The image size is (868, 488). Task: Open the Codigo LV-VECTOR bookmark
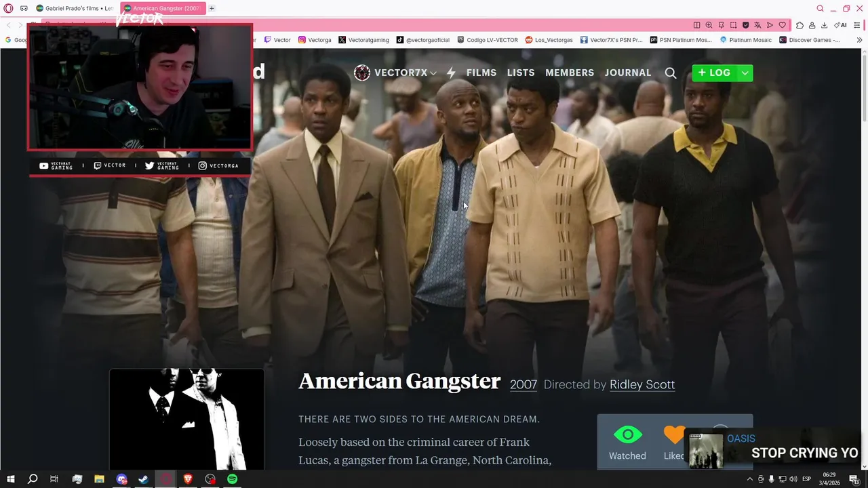pos(488,40)
